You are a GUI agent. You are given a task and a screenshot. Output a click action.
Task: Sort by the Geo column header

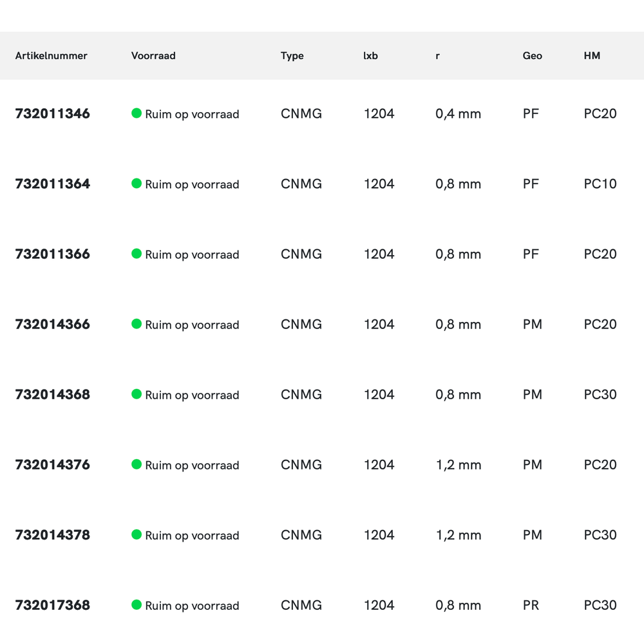click(533, 56)
